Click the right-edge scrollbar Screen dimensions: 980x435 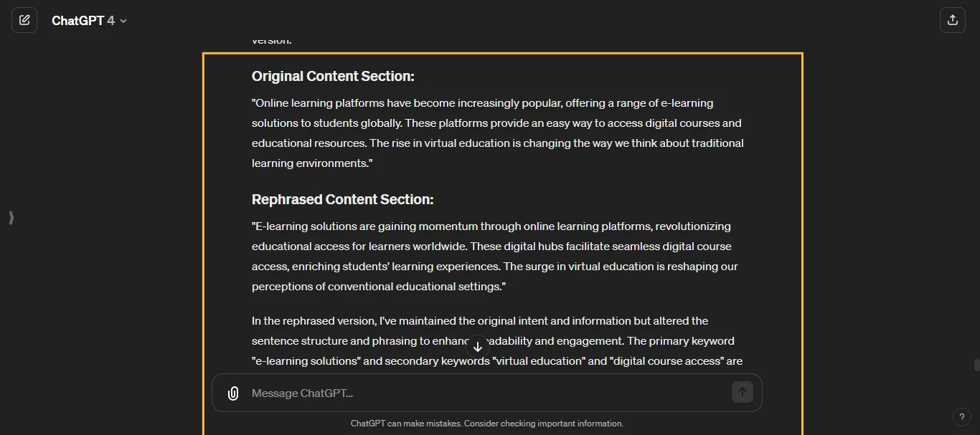[977, 365]
